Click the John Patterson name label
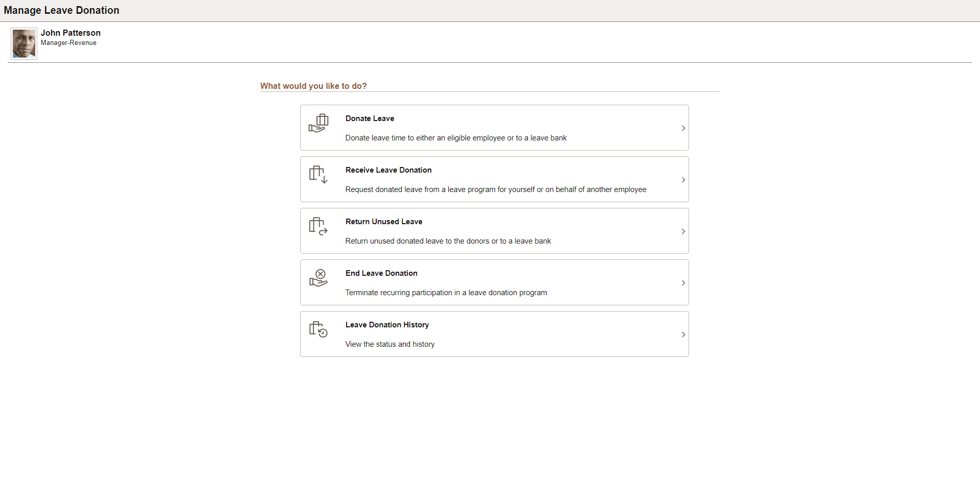Viewport: 980px width, 501px height. [70, 33]
